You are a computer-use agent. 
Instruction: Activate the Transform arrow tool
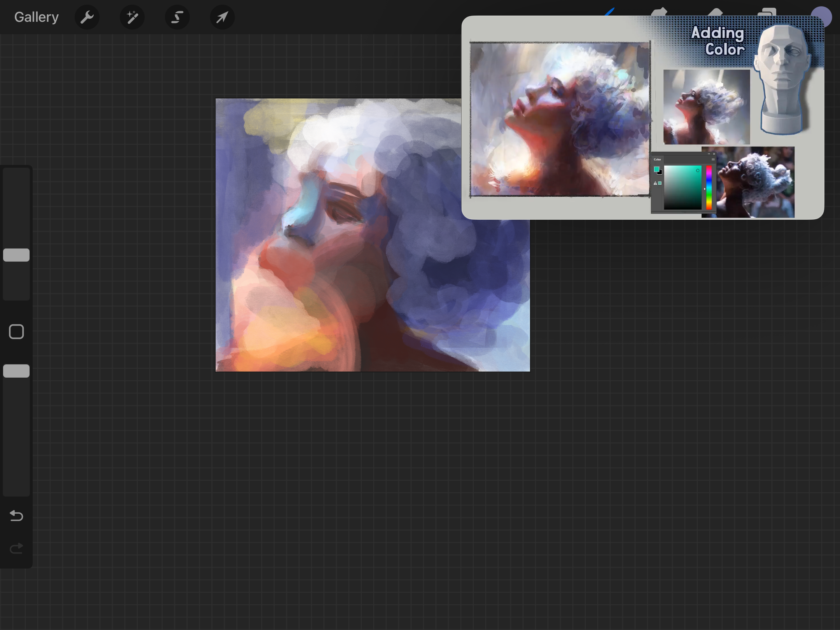[x=222, y=17]
